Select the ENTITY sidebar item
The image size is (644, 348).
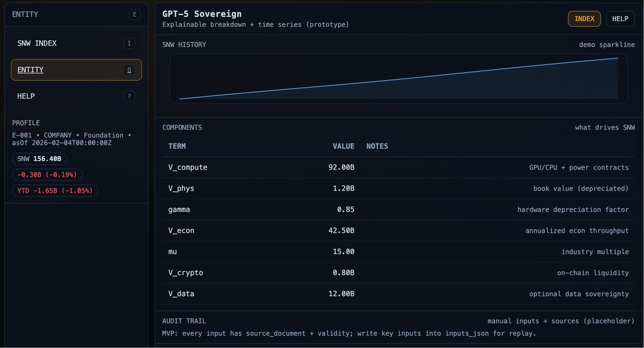coord(76,70)
